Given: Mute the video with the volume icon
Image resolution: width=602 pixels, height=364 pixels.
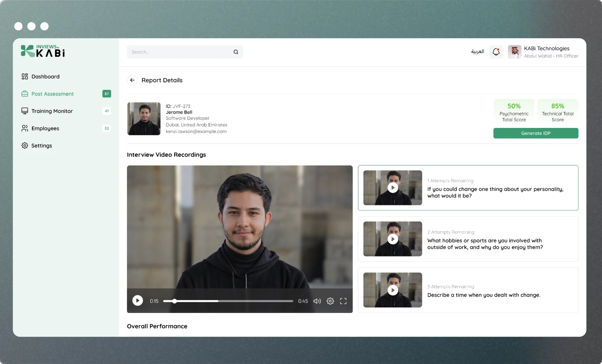Looking at the screenshot, I should point(317,301).
